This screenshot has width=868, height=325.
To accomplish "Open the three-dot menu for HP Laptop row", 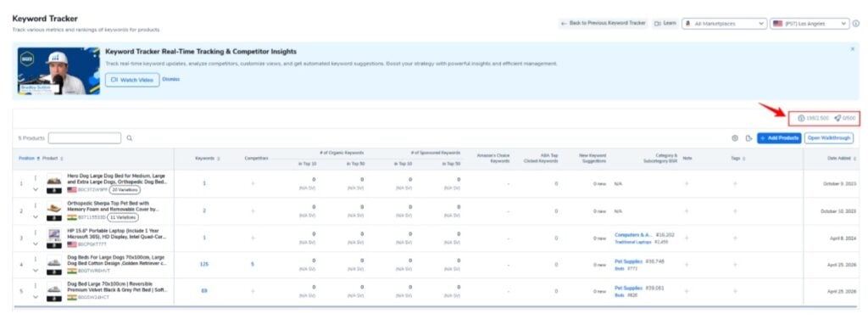I will 36,233.
